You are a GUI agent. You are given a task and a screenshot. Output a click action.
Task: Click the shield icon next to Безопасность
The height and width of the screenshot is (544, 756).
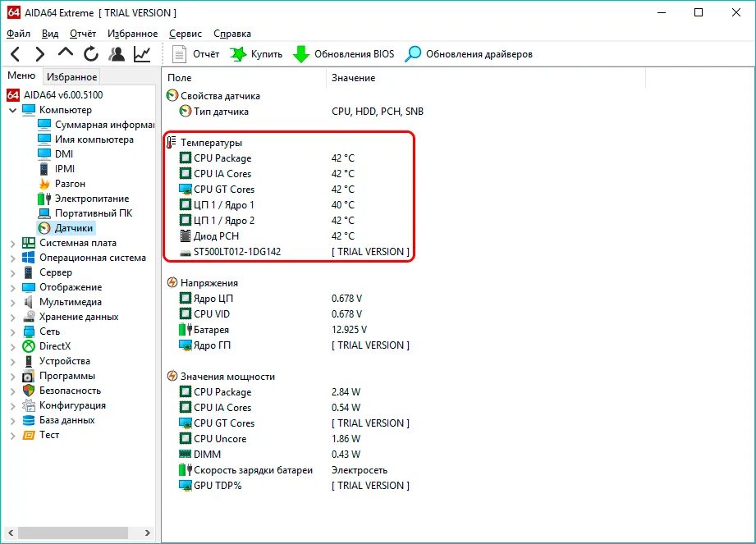pos(29,391)
